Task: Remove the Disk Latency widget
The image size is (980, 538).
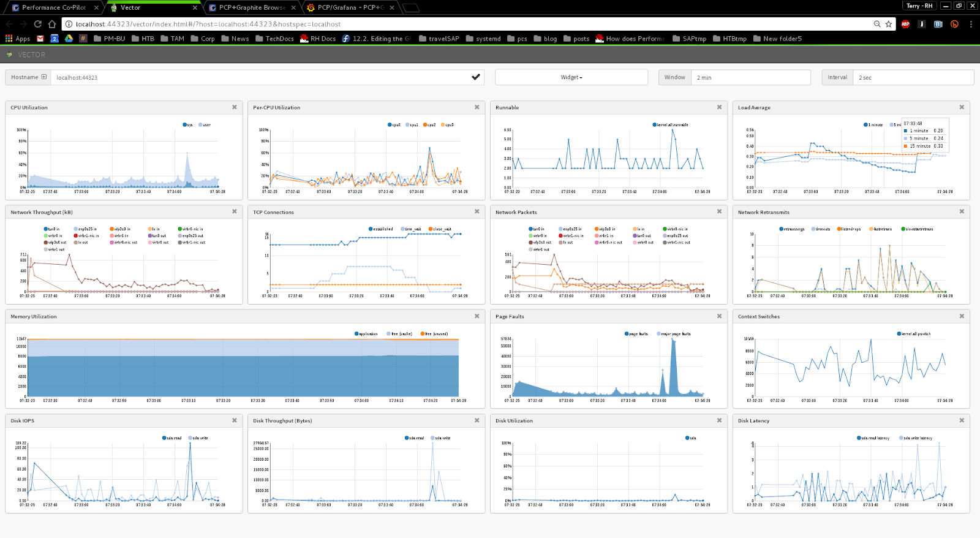Action: tap(962, 420)
